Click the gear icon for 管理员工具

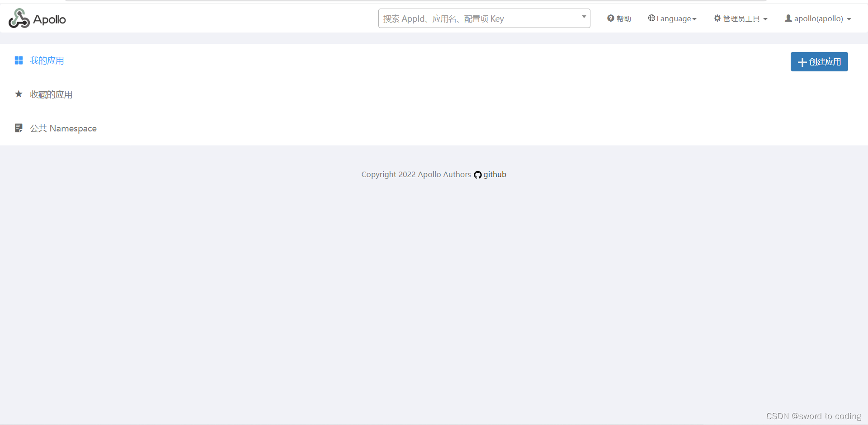(717, 18)
